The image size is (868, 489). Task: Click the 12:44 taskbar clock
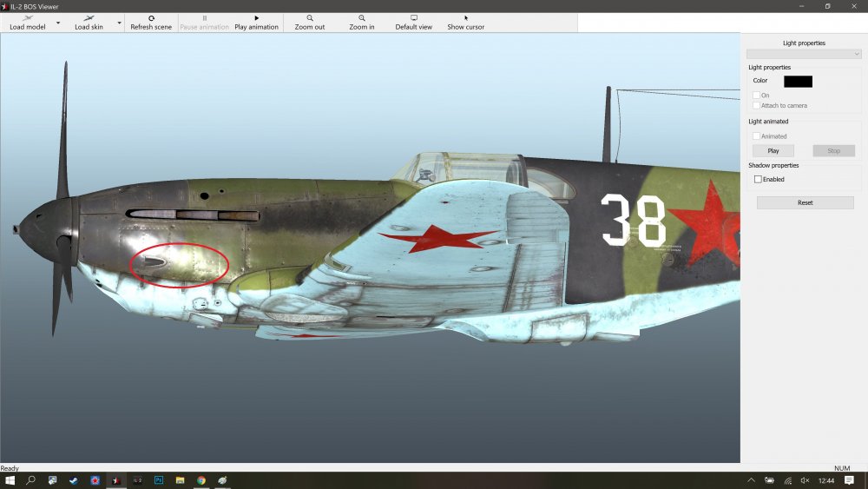(x=826, y=480)
